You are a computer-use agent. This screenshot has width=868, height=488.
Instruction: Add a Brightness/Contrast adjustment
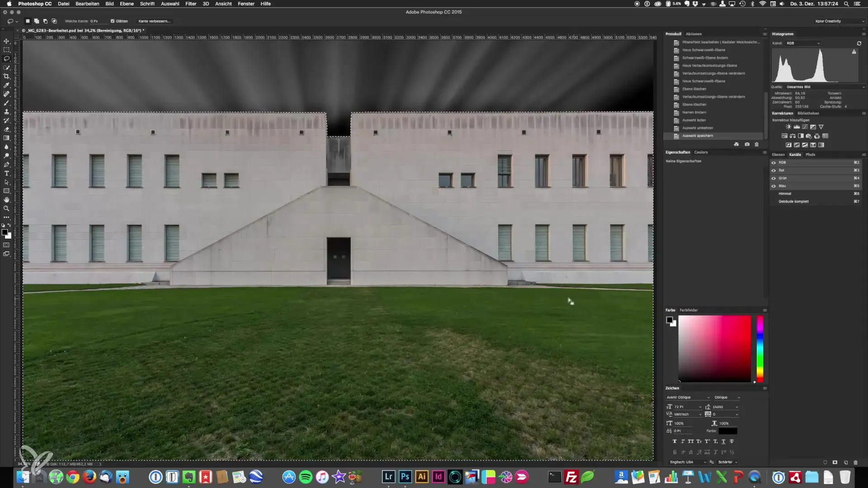(x=788, y=127)
